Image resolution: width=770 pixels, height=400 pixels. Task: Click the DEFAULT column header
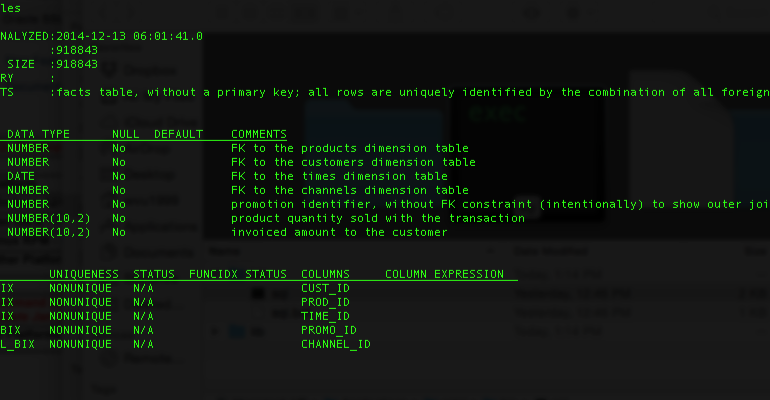[x=178, y=134]
